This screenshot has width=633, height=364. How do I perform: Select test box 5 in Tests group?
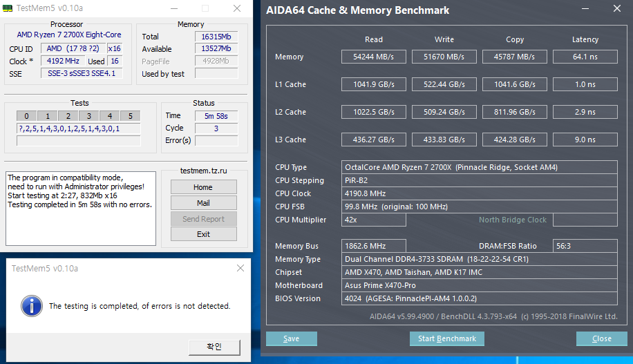pos(131,116)
